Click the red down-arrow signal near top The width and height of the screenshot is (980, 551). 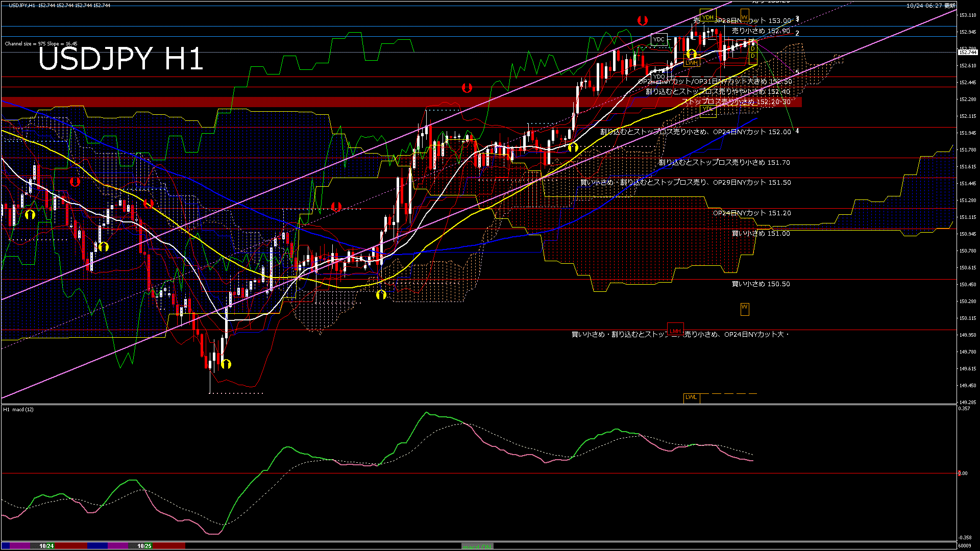click(642, 20)
